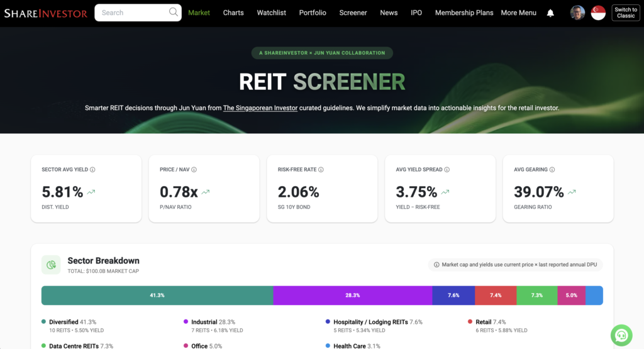
Task: Select the Retail legend entry
Action: 497,326
